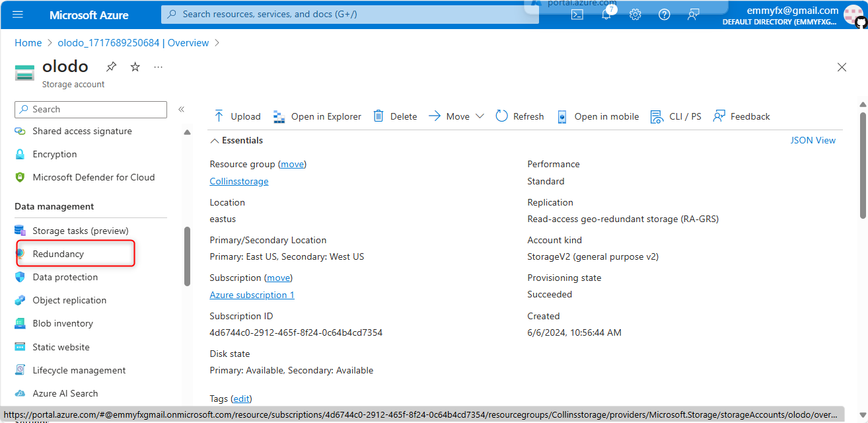Click the Disk state Primary: Available text
The width and height of the screenshot is (868, 423).
point(291,370)
